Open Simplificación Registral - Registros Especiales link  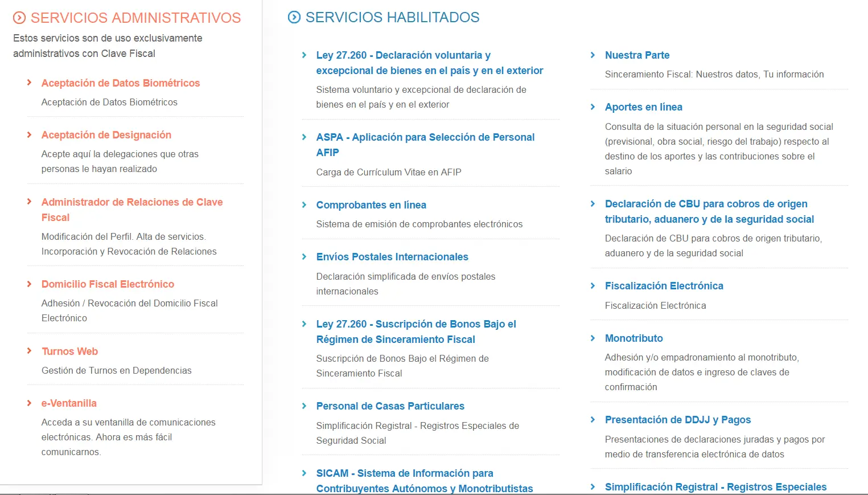(715, 487)
